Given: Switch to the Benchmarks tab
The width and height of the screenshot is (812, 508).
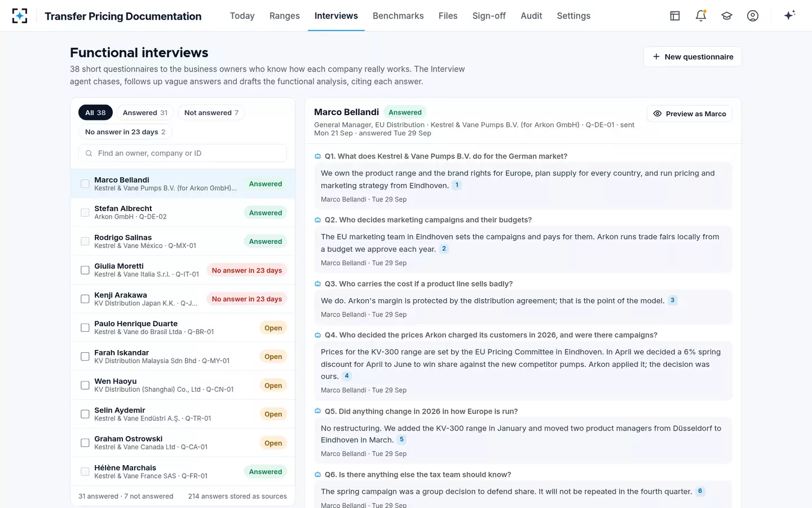Looking at the screenshot, I should [398, 16].
